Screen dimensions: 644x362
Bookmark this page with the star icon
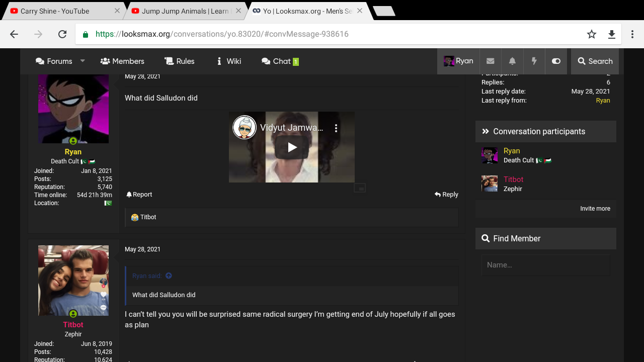coord(592,34)
